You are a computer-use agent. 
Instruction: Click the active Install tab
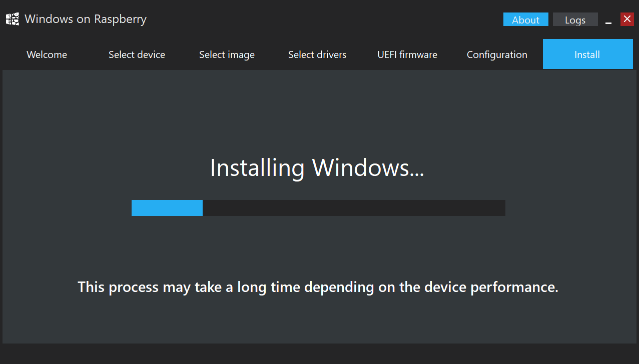coord(587,54)
